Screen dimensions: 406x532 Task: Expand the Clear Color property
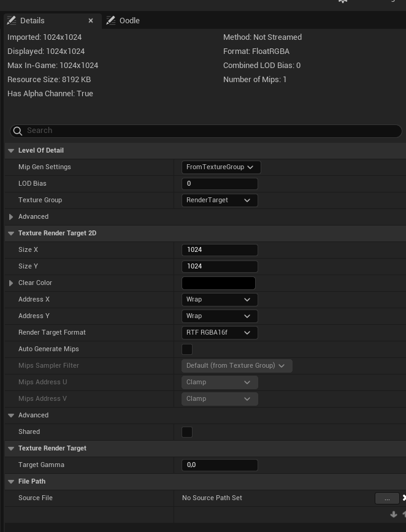11,283
